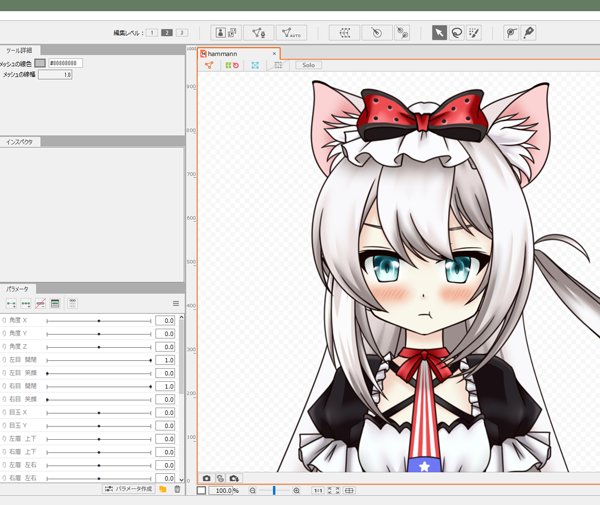Select the 目玉 Y parameter row label
Screen dimensions: 600x505
pos(18,425)
